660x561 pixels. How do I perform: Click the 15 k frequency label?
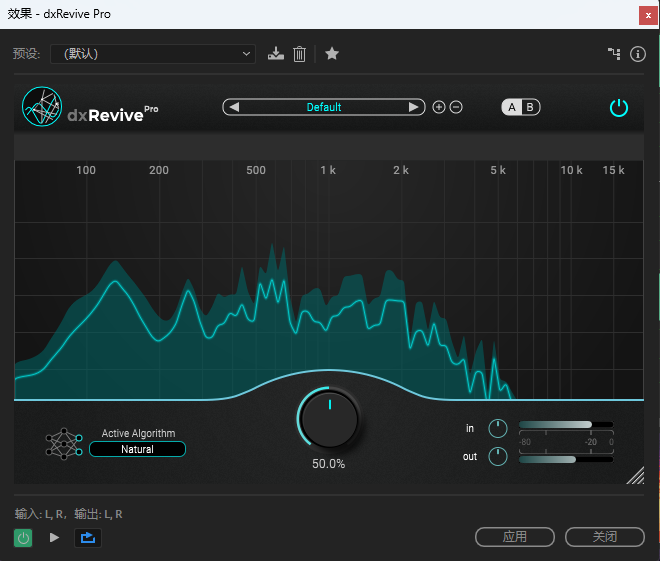613,170
